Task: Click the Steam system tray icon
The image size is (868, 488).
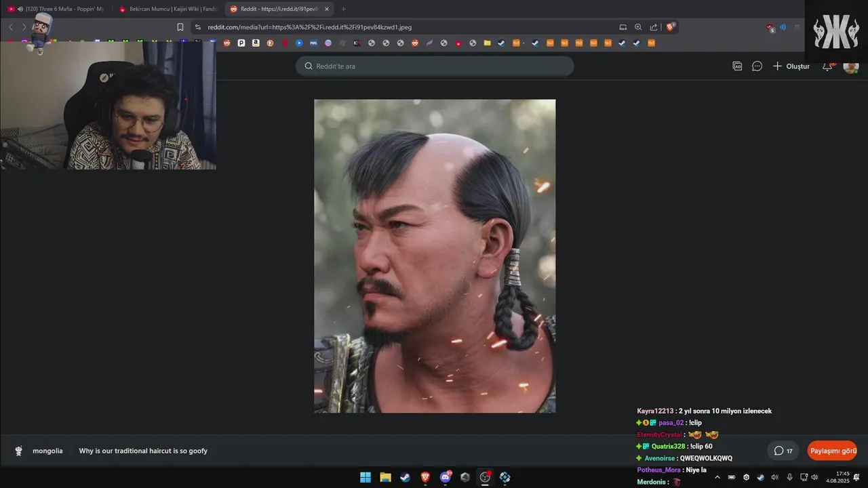Action: [760, 477]
